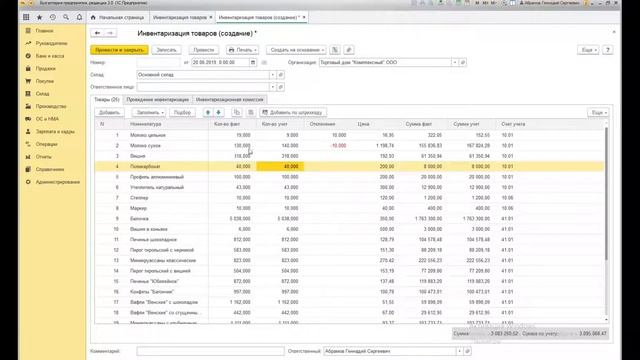Open Покупки section in sidebar

44,81
